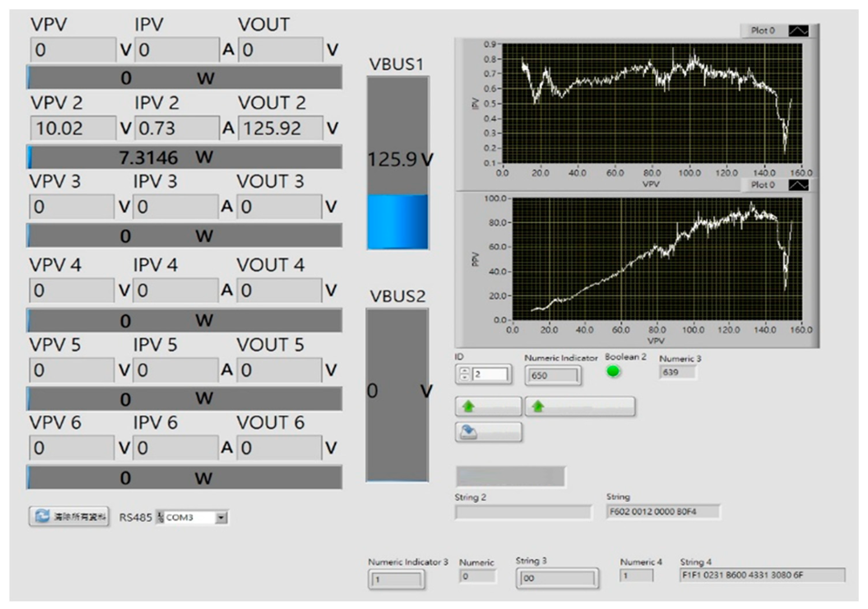868x609 pixels.
Task: Click the IPV 4 value field
Action: pos(176,290)
